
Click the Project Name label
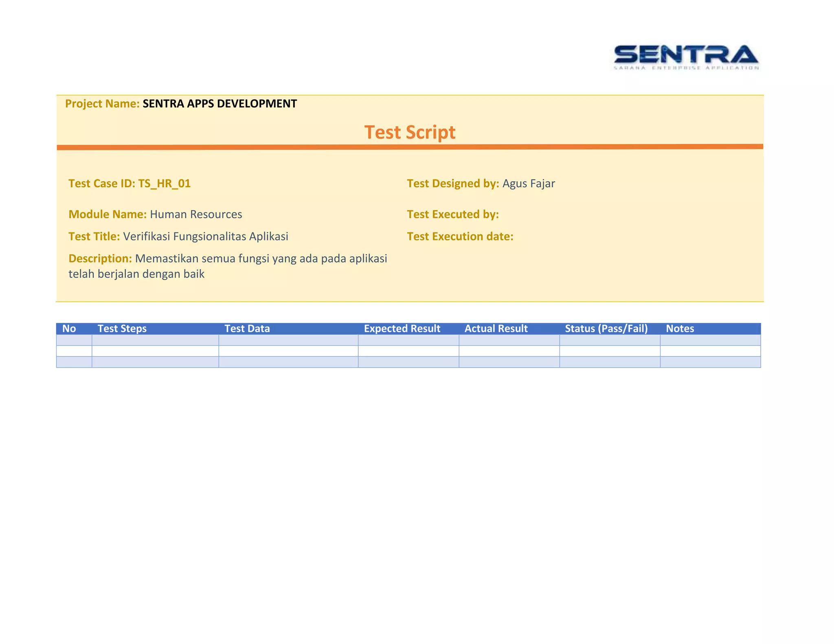pyautogui.click(x=102, y=104)
